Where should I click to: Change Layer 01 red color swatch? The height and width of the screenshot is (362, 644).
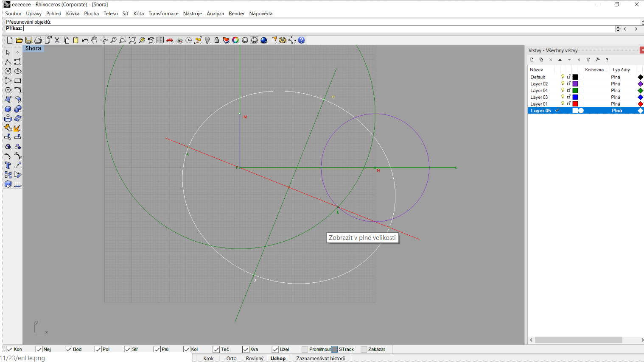pyautogui.click(x=575, y=104)
